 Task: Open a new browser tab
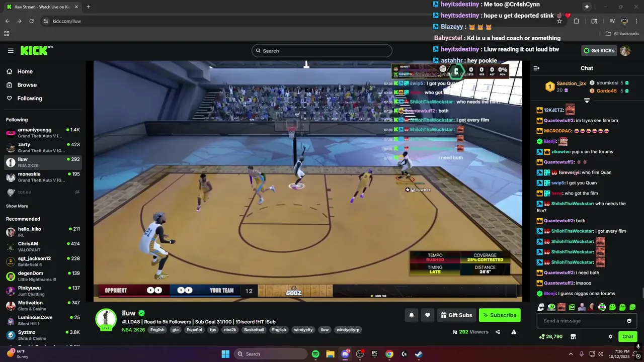click(x=89, y=7)
